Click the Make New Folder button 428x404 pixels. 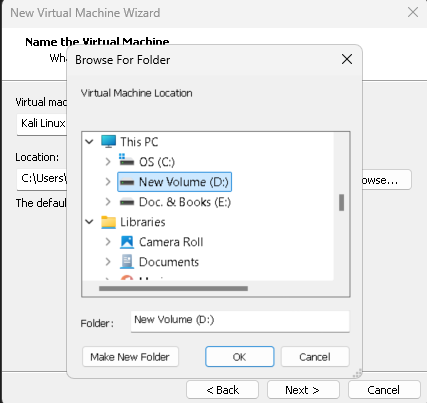click(130, 357)
